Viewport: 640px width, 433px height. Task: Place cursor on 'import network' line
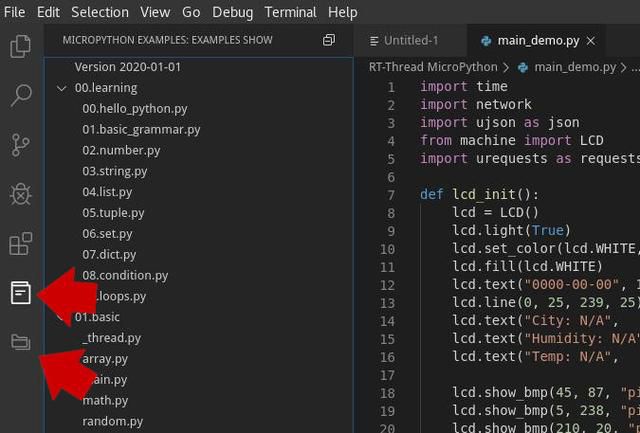[476, 104]
